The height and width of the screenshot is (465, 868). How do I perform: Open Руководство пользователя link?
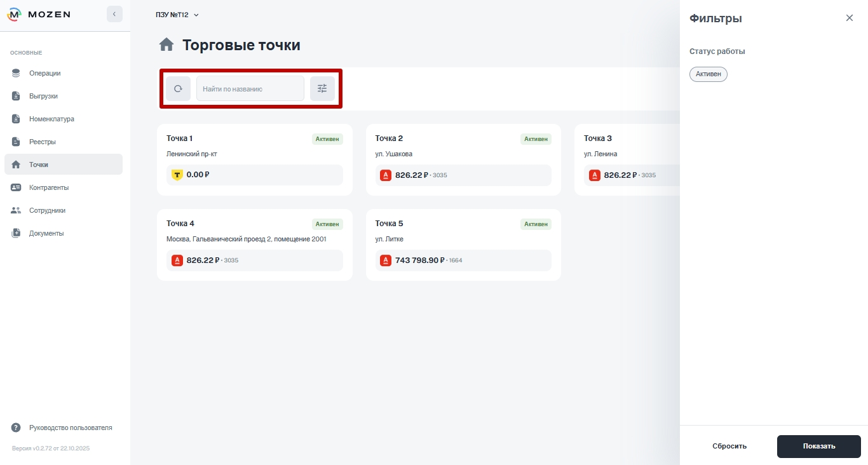pos(71,428)
